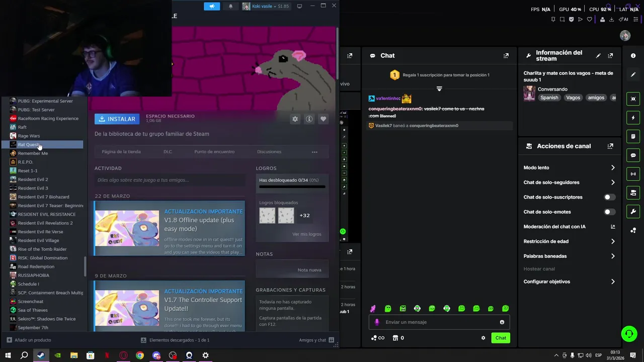644x362 pixels.
Task: Open the emote picker smiley icon
Action: (502, 322)
